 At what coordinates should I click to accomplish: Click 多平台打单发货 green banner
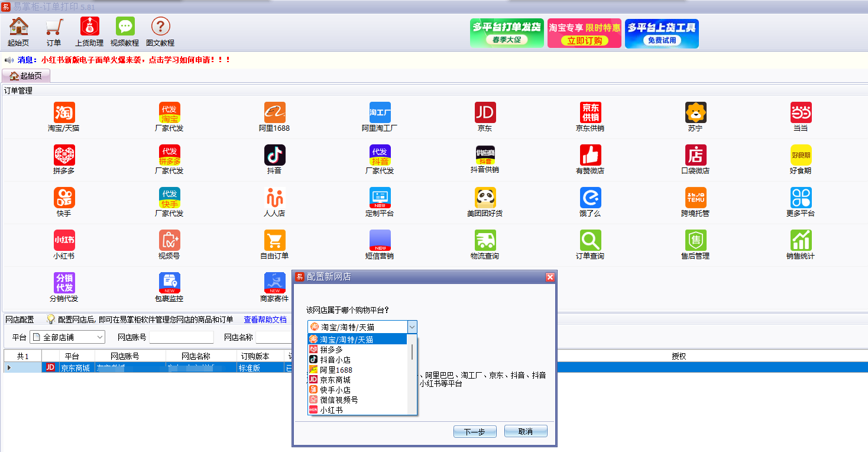pos(507,33)
